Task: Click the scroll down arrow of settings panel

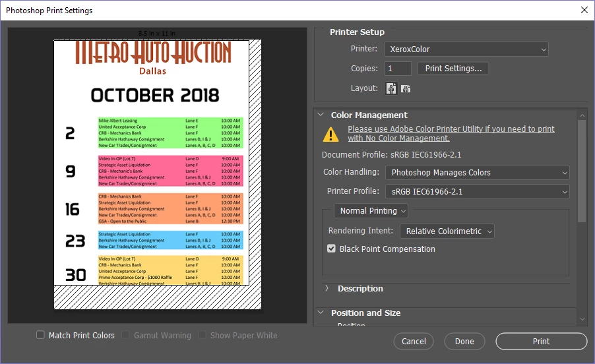Action: point(582,319)
